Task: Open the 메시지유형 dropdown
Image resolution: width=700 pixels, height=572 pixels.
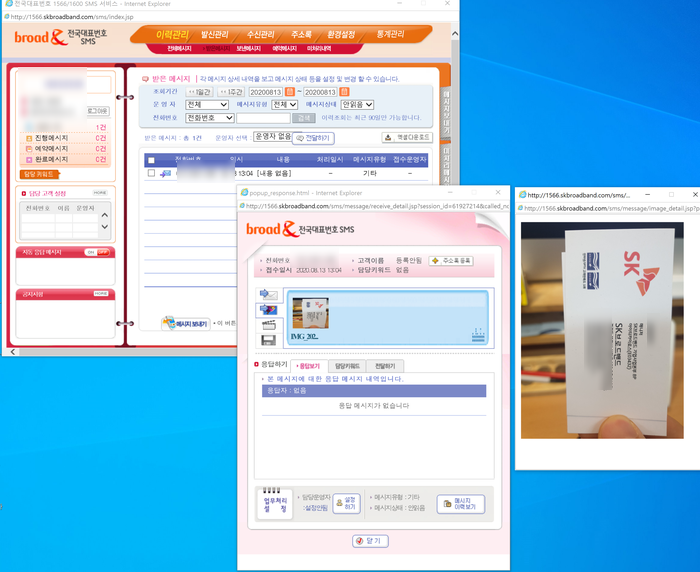Action: [284, 104]
